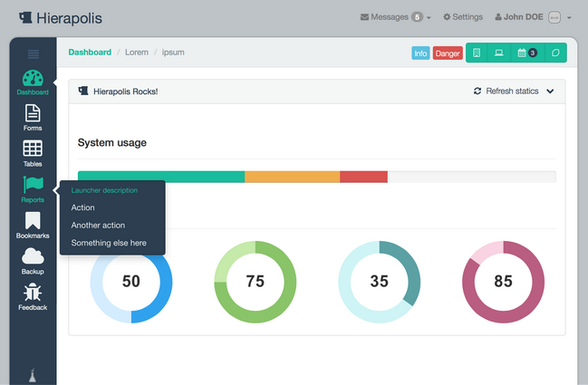Choose Another action from the launcher menu
Screen dimensions: 588x385
pos(98,226)
